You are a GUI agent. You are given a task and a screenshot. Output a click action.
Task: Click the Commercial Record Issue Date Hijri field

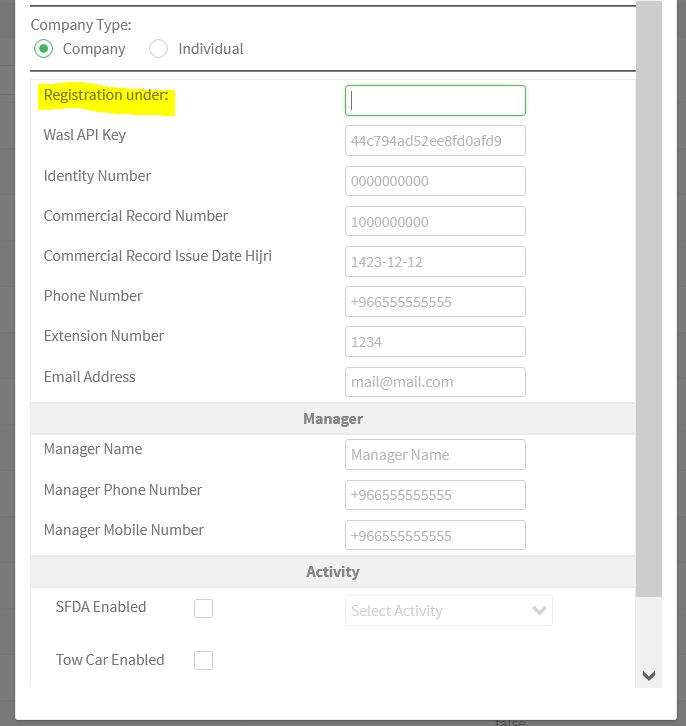(435, 262)
